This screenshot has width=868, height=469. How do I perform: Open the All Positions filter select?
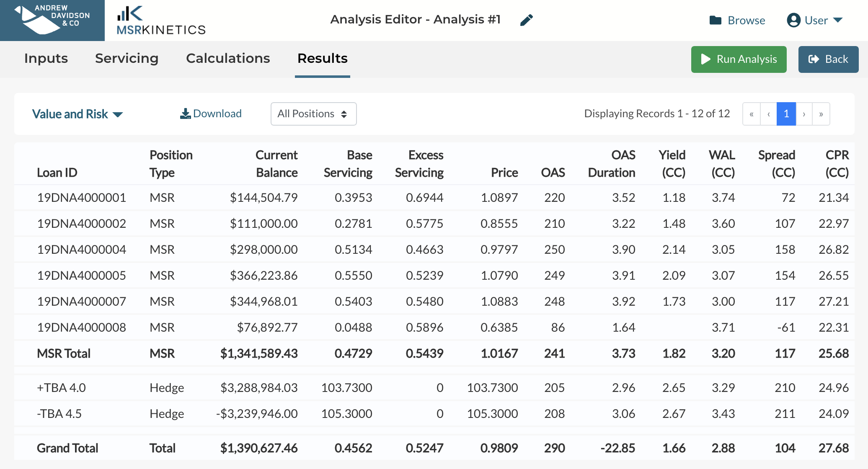coord(313,114)
